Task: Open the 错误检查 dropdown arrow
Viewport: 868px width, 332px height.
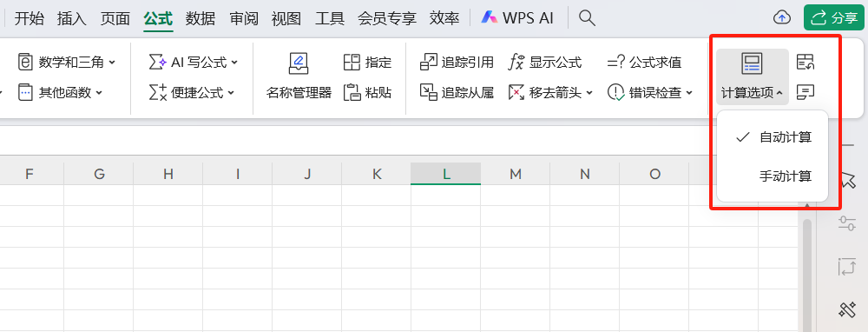Action: click(x=689, y=93)
